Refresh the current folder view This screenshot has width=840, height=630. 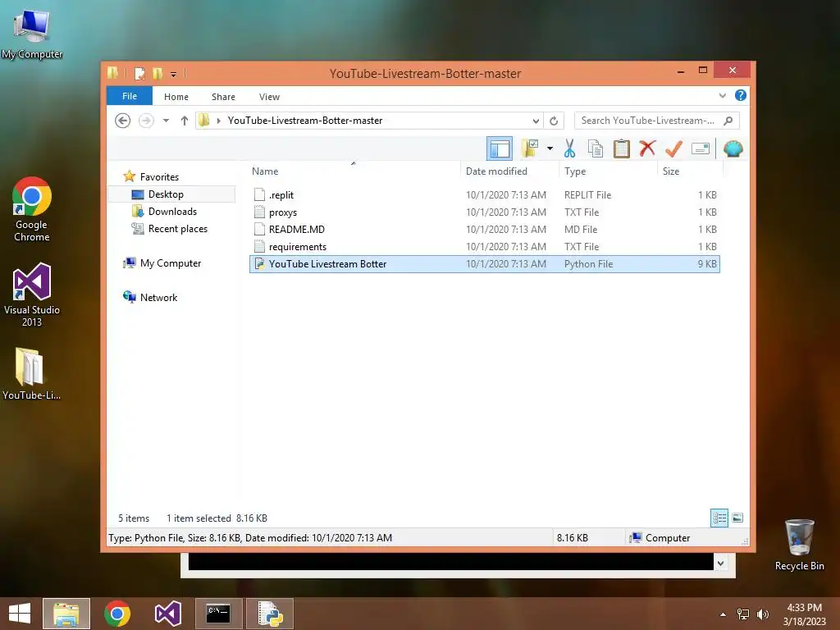coord(554,121)
